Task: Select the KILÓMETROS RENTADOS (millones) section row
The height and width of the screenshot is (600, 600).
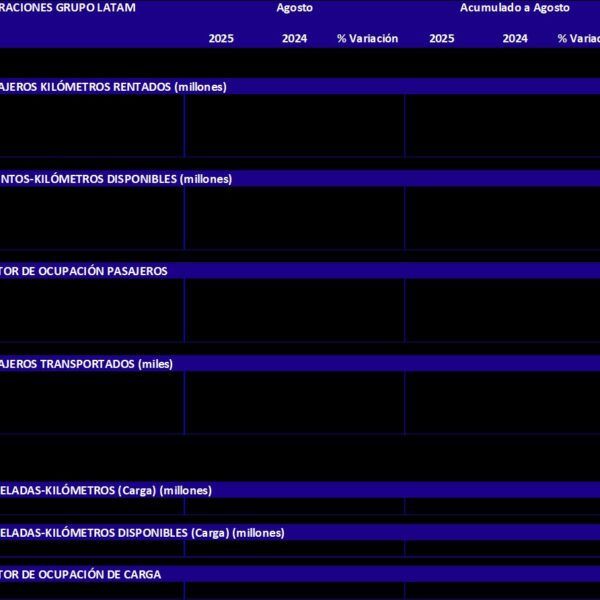Action: point(113,87)
